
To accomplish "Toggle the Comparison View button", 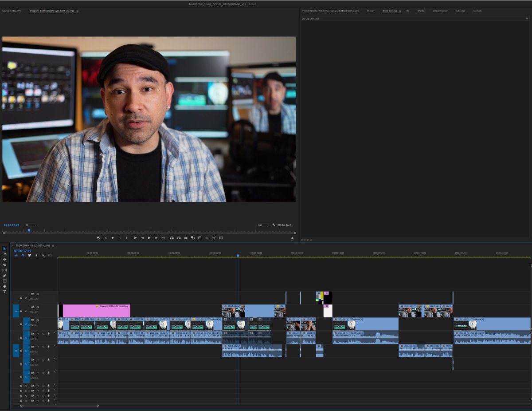I will click(x=192, y=238).
